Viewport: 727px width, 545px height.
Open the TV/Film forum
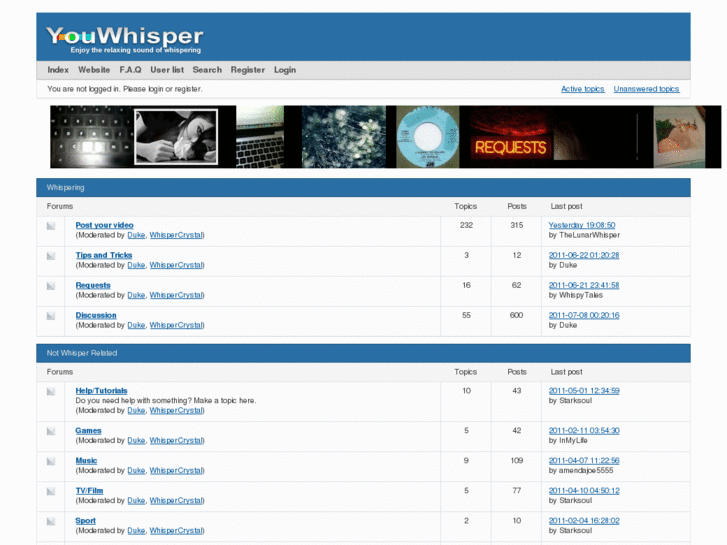click(89, 491)
